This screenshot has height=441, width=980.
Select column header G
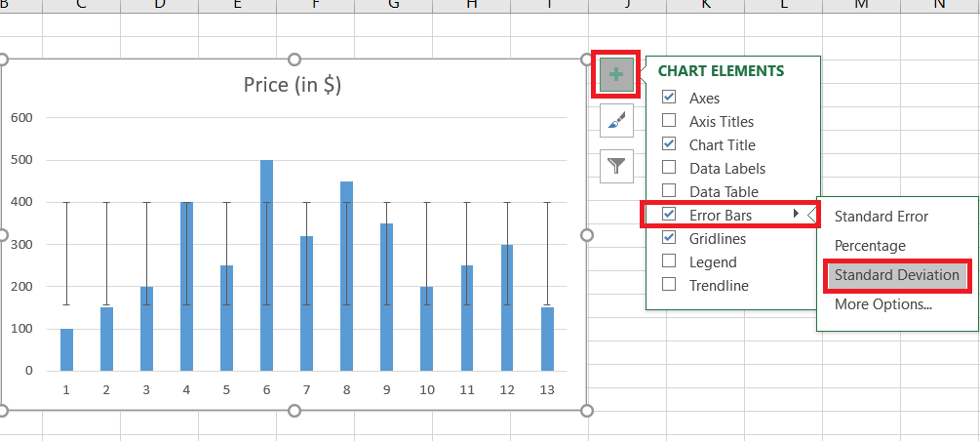tap(393, 6)
